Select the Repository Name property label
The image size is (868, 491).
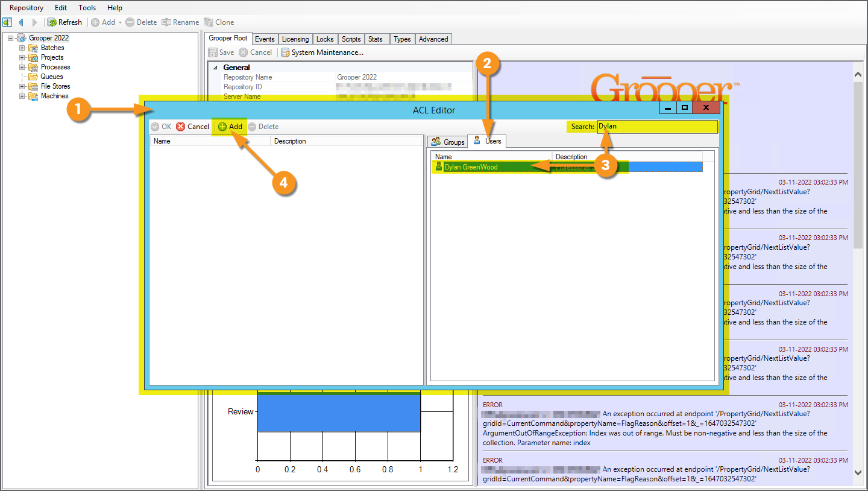(x=248, y=77)
